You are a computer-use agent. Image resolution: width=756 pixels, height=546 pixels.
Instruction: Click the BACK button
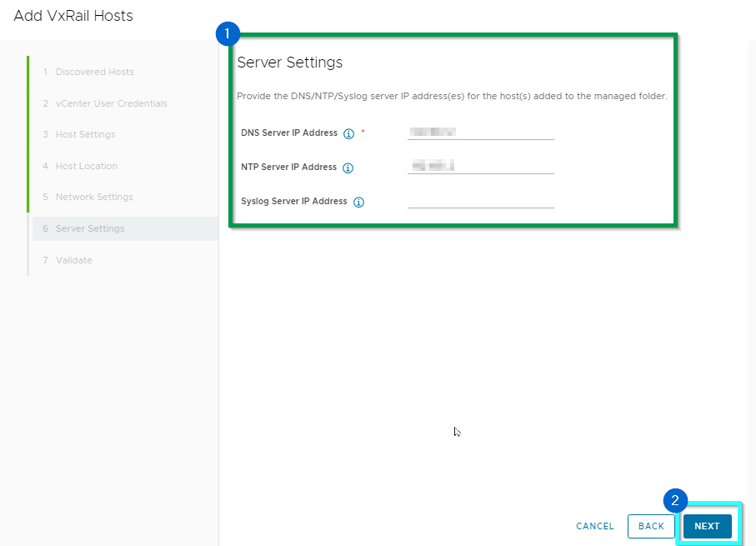point(651,526)
